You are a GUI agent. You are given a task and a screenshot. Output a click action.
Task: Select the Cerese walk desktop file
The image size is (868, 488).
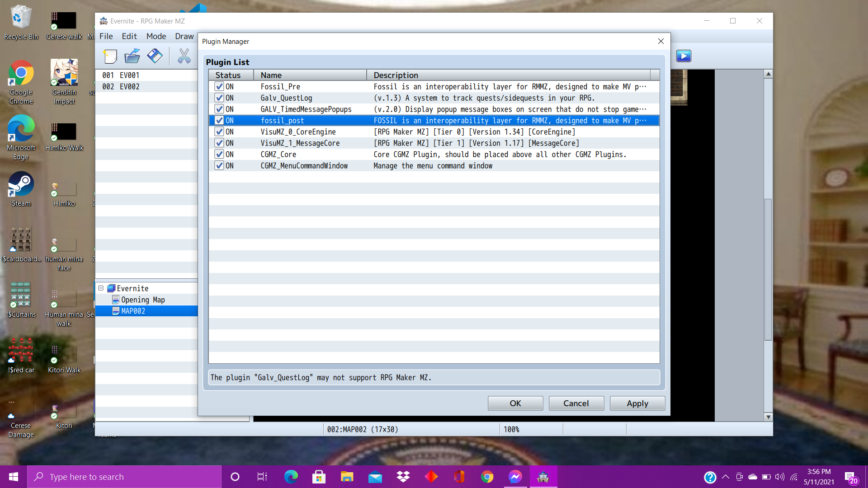coord(64,25)
